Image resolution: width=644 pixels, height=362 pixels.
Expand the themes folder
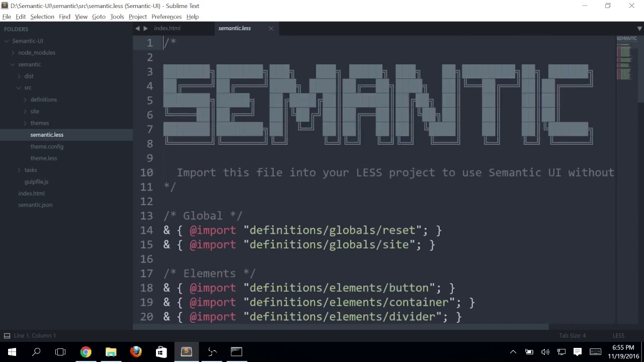coord(25,123)
